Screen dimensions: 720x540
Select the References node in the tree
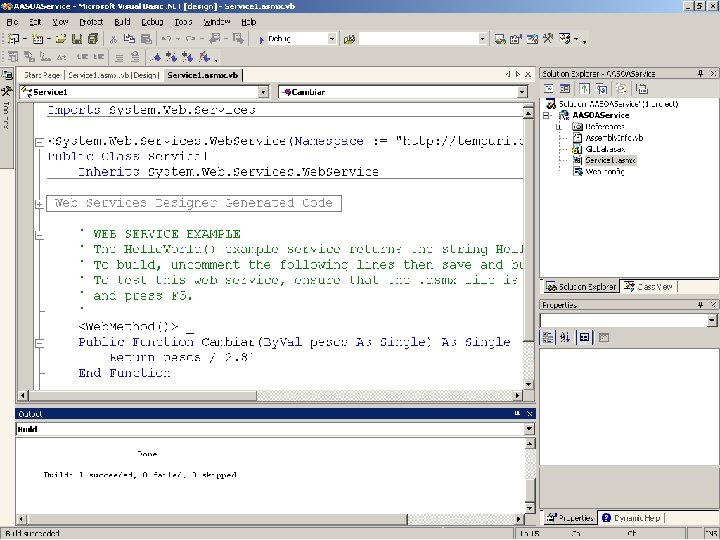coord(604,127)
